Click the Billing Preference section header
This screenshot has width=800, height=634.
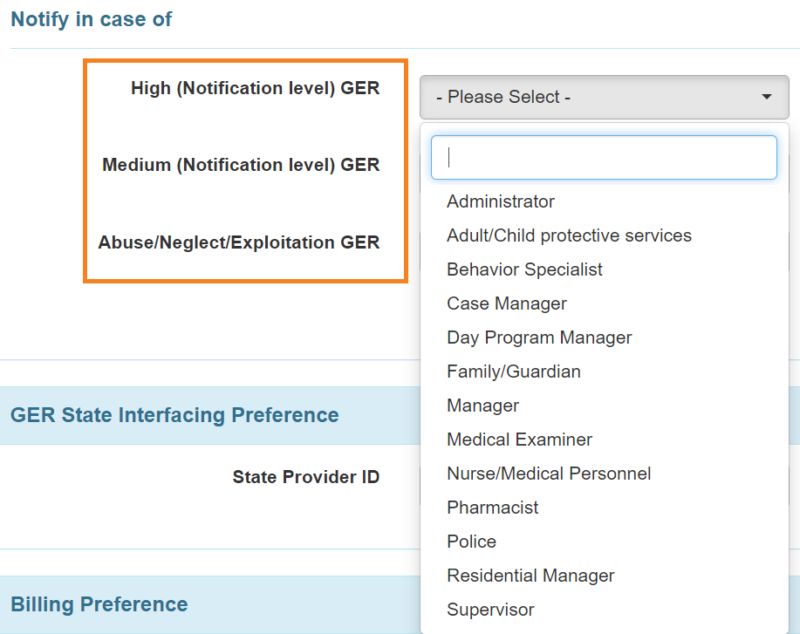pyautogui.click(x=99, y=604)
